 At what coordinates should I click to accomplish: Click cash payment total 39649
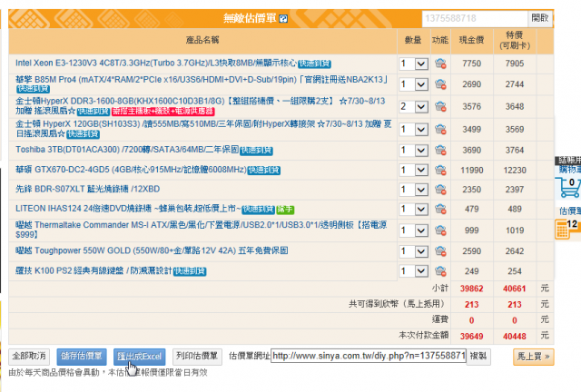[471, 337]
